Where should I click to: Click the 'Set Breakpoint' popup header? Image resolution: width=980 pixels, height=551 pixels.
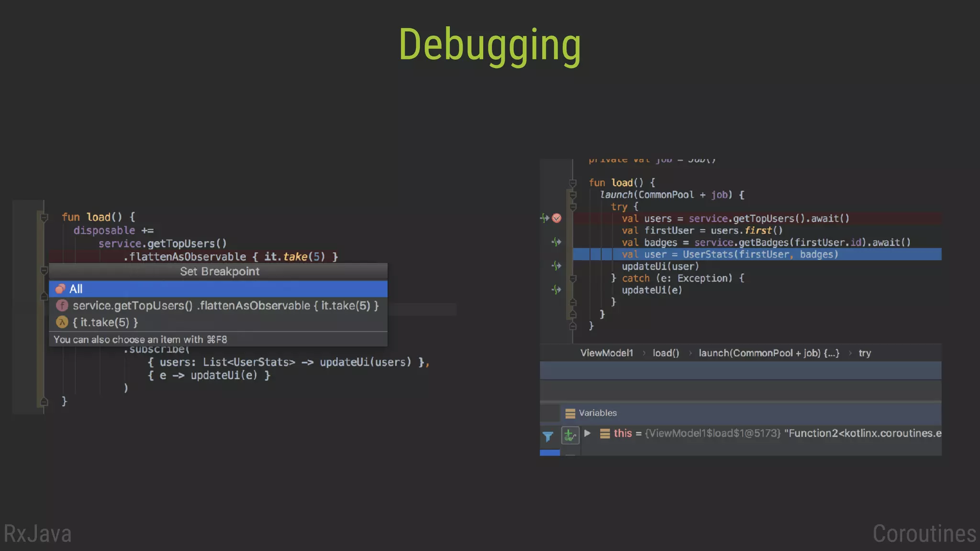pos(218,272)
